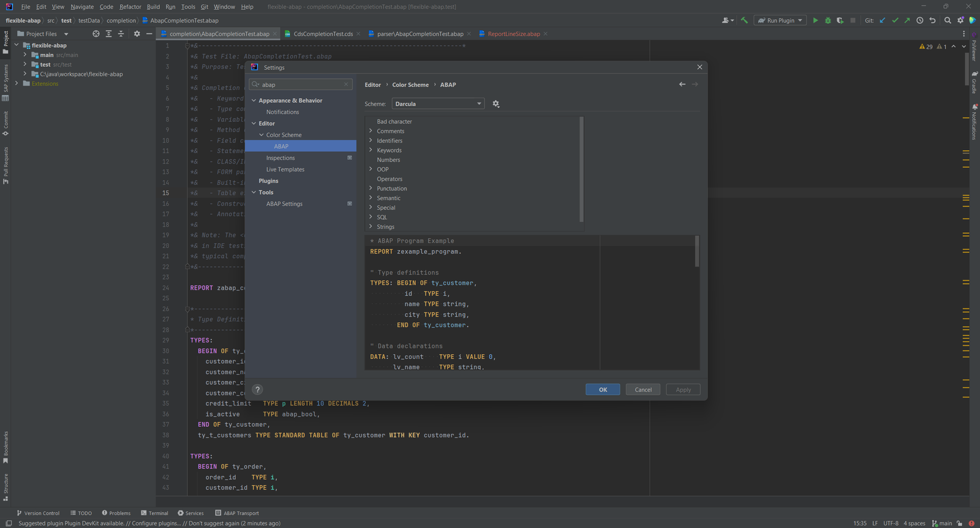Screen dimensions: 980x528
Task: Select Live Templates in settings tree
Action: (285, 170)
